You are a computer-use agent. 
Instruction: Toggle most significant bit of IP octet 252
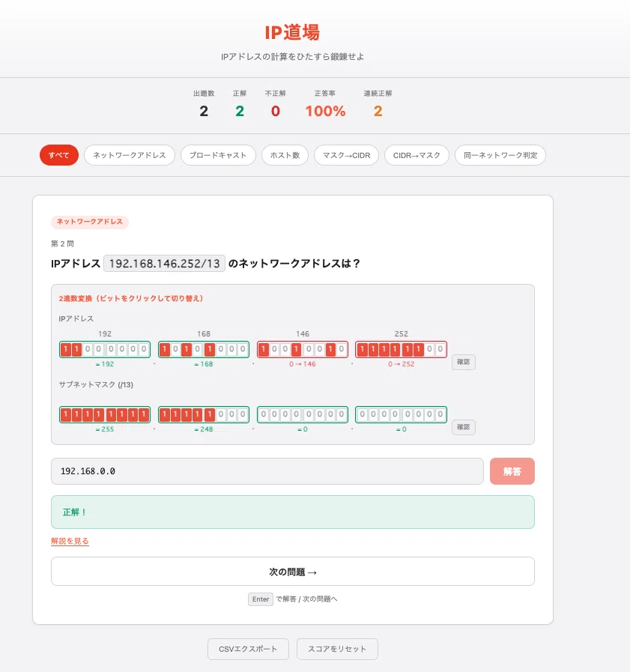[x=362, y=349]
